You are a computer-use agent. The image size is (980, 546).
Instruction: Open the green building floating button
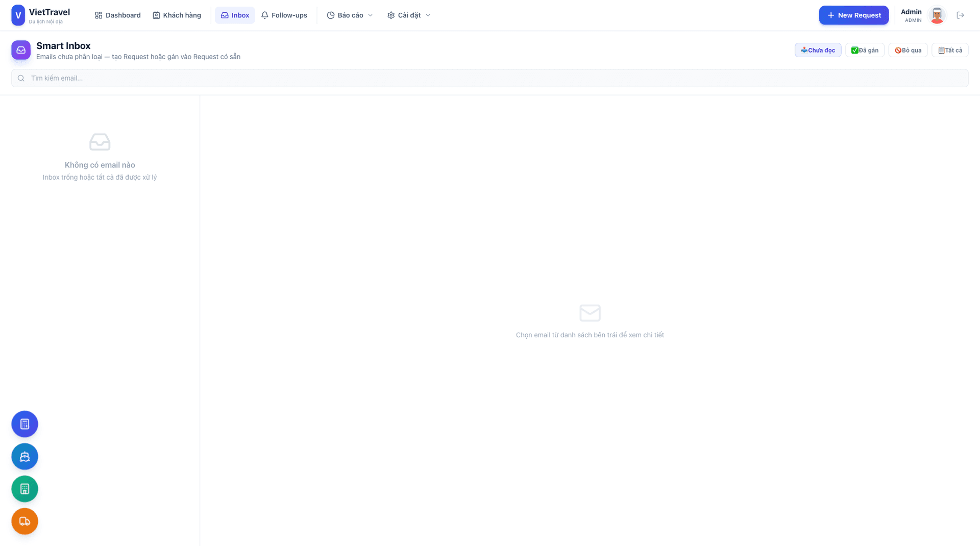click(25, 489)
